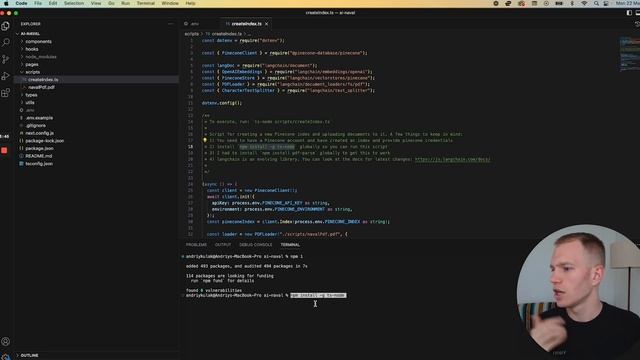This screenshot has width=640, height=360.
Task: Close the createIndex.ts editor tab
Action: coord(267,24)
